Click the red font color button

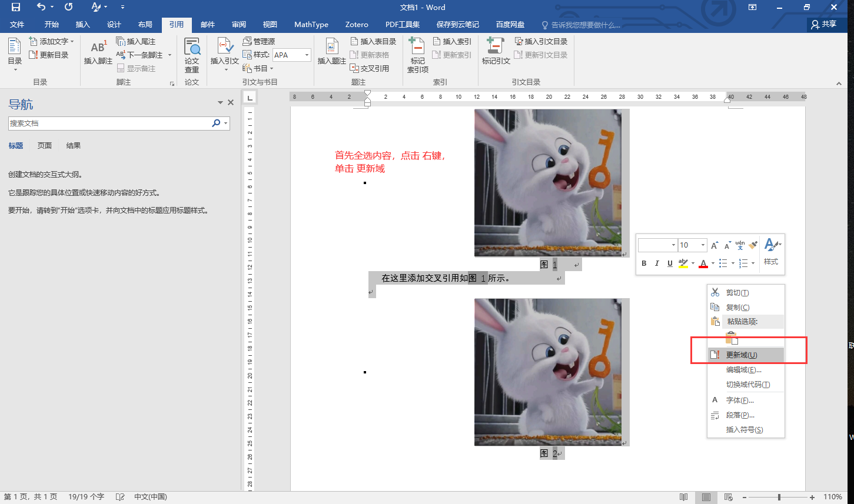tap(703, 263)
